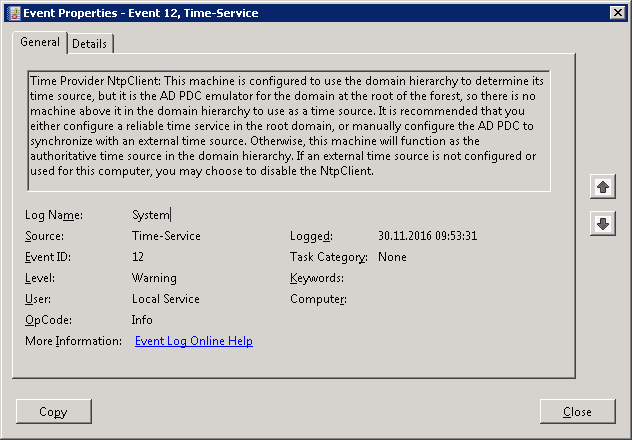Image resolution: width=632 pixels, height=440 pixels.
Task: Click the Source value Time-Service
Action: (166, 236)
